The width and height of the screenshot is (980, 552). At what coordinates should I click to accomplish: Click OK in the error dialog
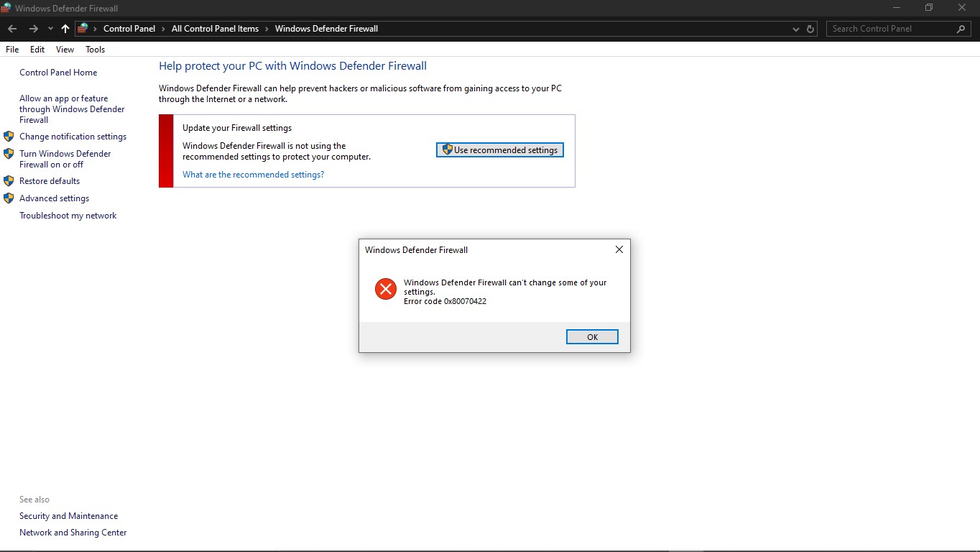pyautogui.click(x=592, y=337)
